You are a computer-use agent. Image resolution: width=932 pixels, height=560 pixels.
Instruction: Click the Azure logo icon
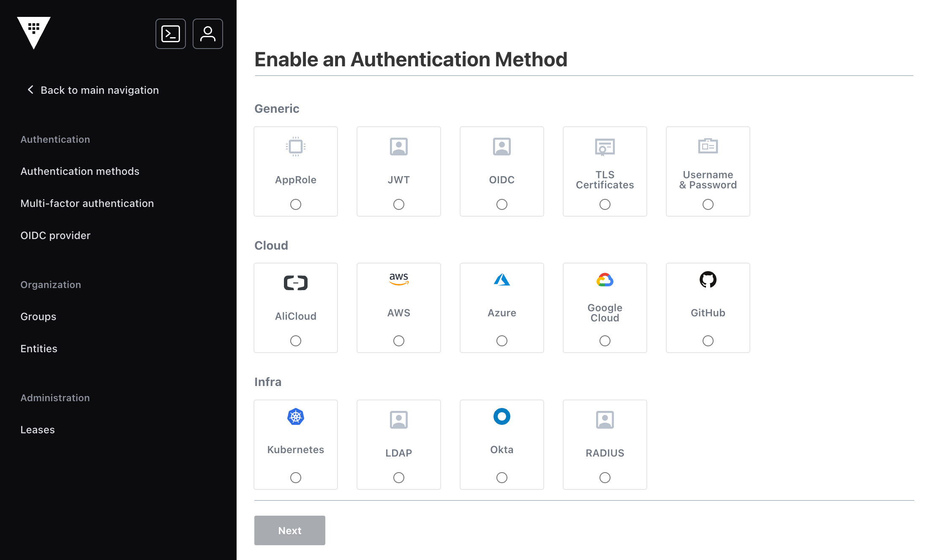pyautogui.click(x=502, y=280)
